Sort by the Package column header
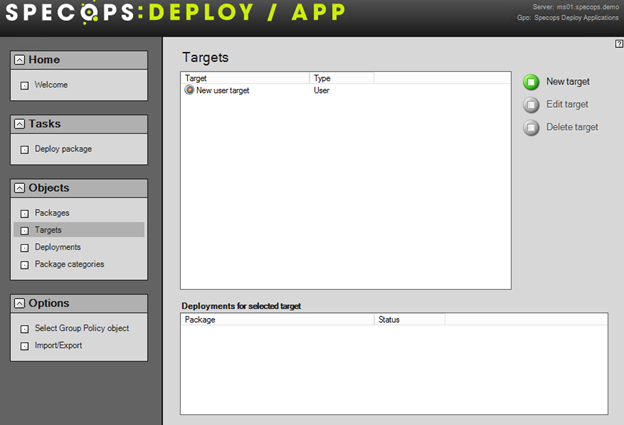624x425 pixels. pyautogui.click(x=277, y=320)
